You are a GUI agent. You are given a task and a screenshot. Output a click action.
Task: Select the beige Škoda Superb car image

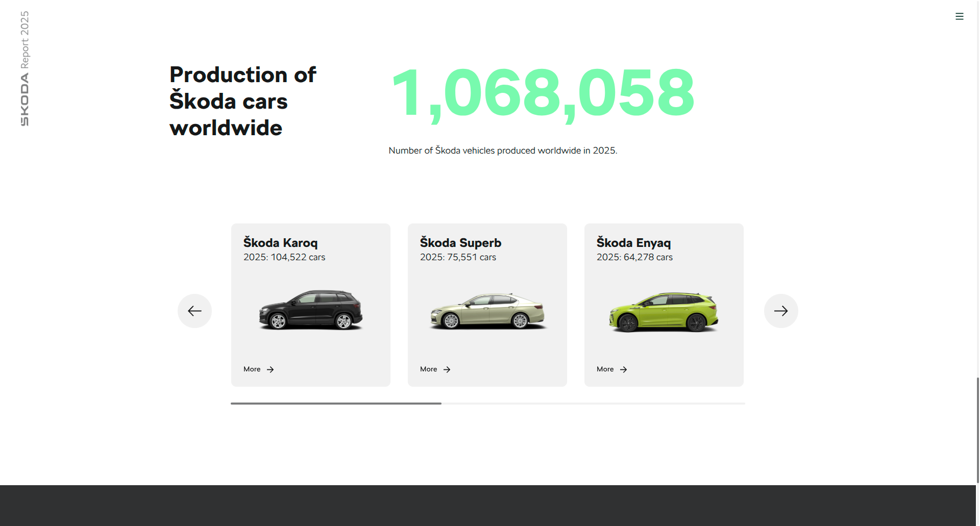point(487,311)
